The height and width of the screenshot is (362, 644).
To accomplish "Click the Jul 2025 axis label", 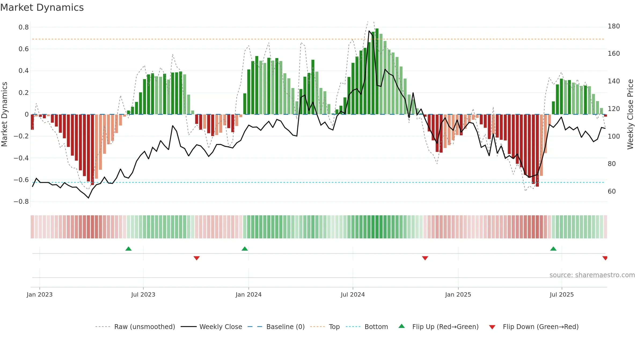I will click(x=562, y=294).
